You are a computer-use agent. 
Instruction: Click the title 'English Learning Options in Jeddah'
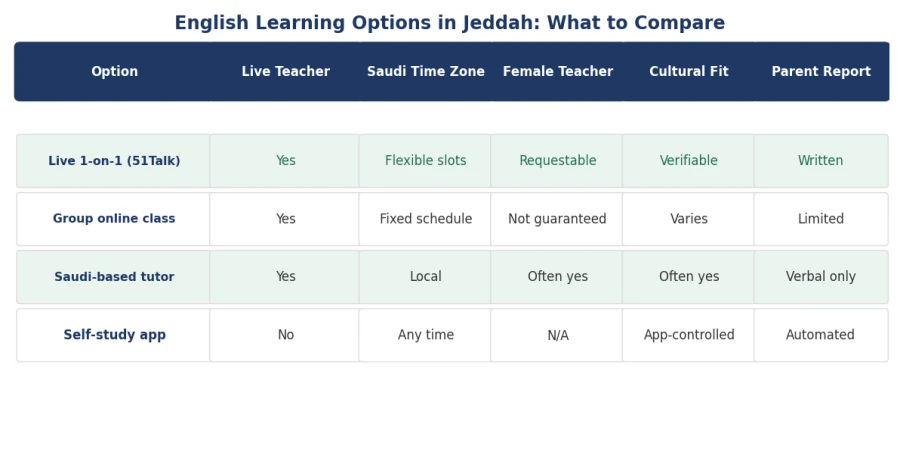pos(357,23)
